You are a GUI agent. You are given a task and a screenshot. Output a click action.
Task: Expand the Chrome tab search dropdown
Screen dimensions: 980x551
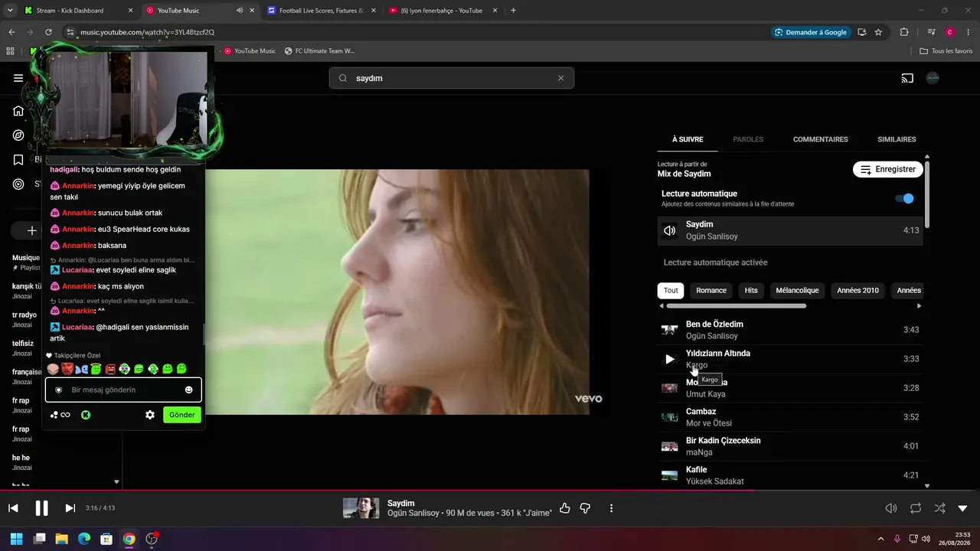(10, 11)
